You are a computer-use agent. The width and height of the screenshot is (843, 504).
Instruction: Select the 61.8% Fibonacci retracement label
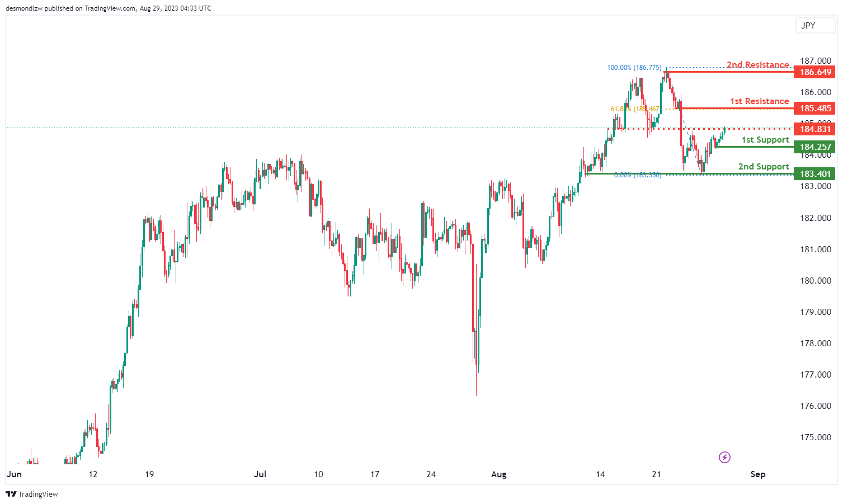pyautogui.click(x=634, y=109)
